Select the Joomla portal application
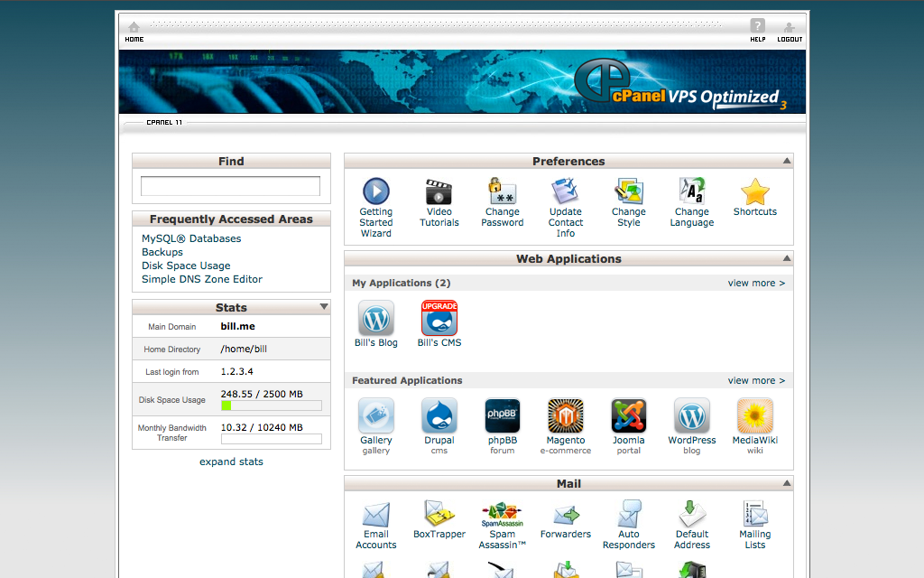The width and height of the screenshot is (924, 578). (629, 415)
